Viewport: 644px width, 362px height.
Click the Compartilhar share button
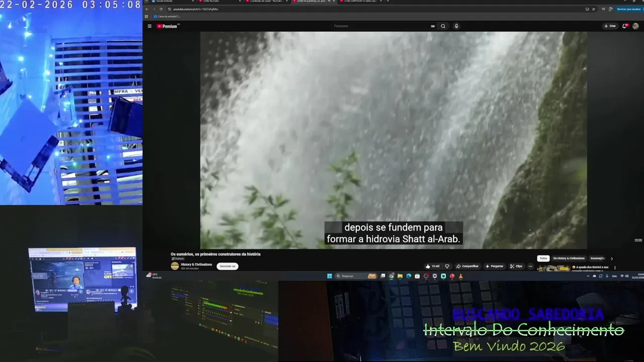tap(467, 266)
